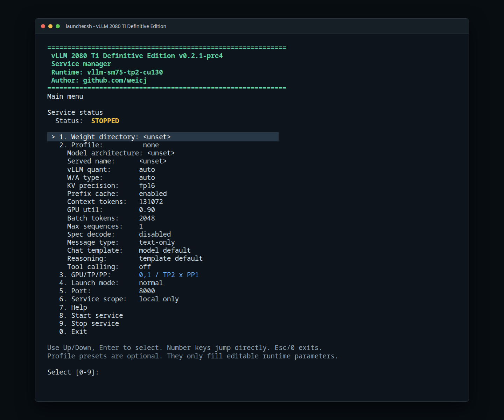Screen dimensions: 504x420
Task: Click the Reasoning row
Action: coord(135,259)
